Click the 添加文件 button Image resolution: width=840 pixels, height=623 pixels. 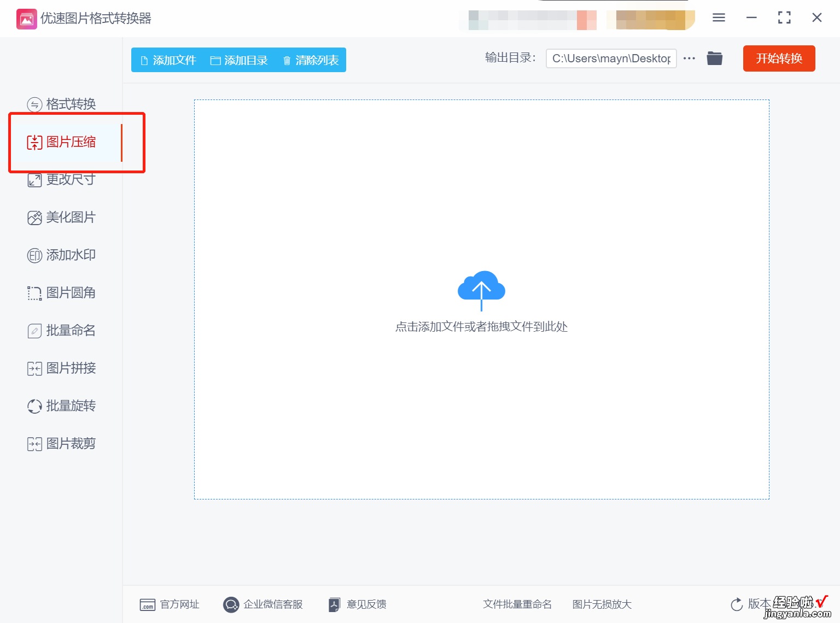pos(168,60)
